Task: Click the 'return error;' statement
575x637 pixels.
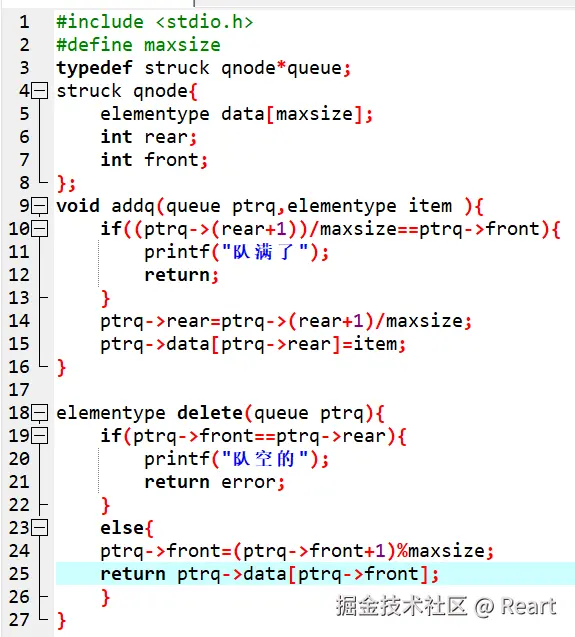Action: (215, 482)
